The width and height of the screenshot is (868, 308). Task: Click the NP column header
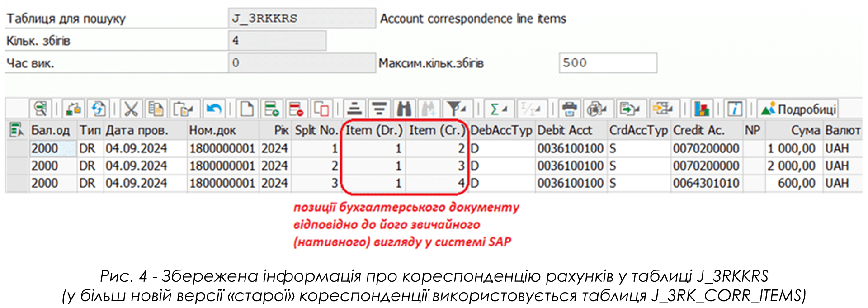(754, 130)
